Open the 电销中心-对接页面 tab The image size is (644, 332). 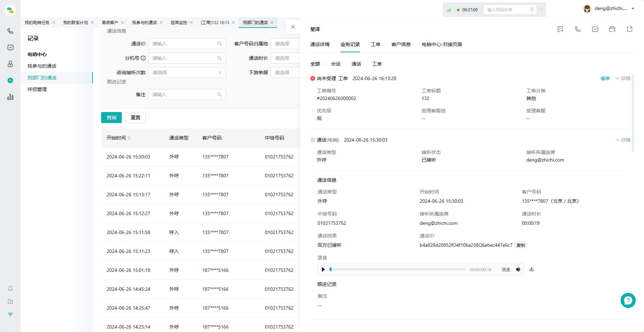pos(442,44)
